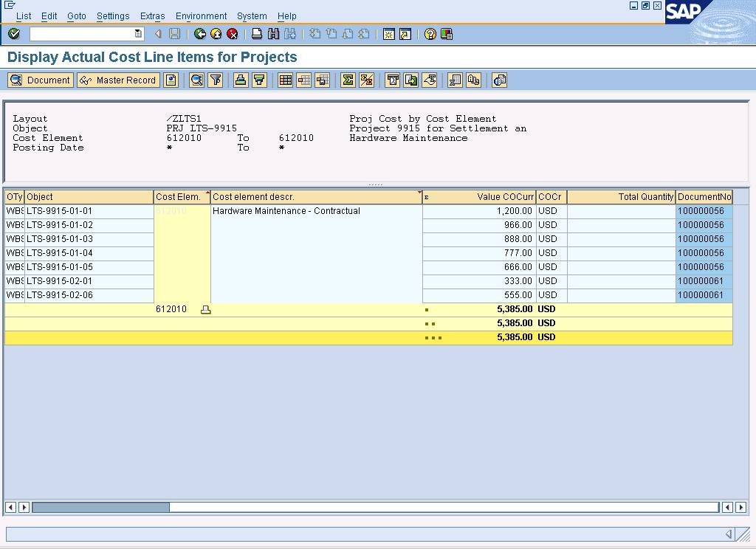Export the list to a local file
Image resolution: width=756 pixels, height=549 pixels.
[x=410, y=80]
